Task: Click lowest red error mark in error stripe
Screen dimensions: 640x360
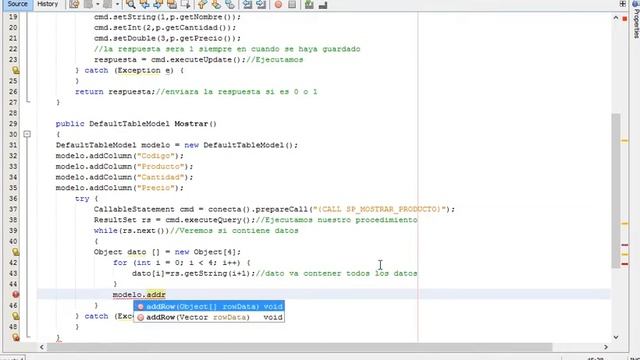Action: point(624,264)
